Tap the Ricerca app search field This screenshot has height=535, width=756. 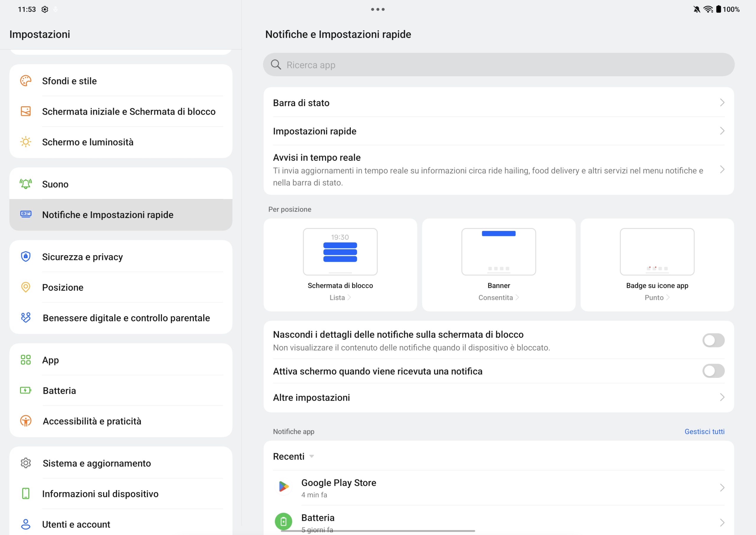(x=498, y=65)
